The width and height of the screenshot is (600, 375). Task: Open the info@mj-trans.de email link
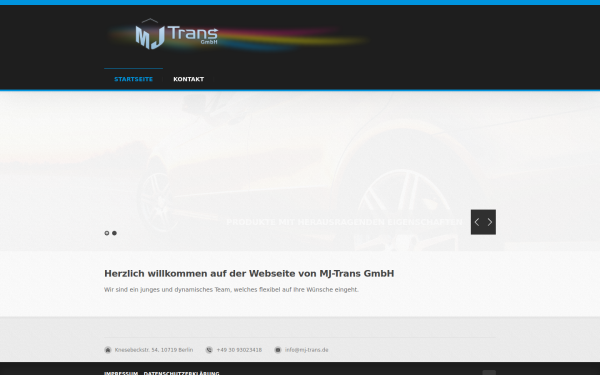pos(307,350)
